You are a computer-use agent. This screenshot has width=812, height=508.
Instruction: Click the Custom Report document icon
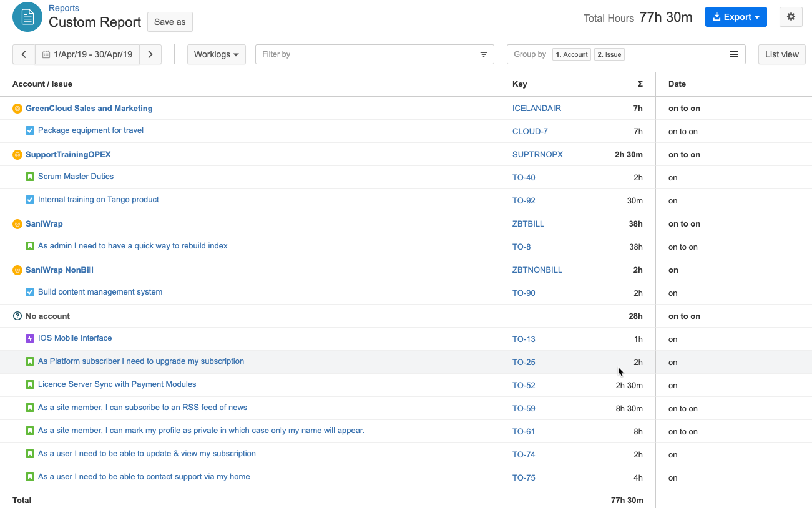[x=27, y=17]
